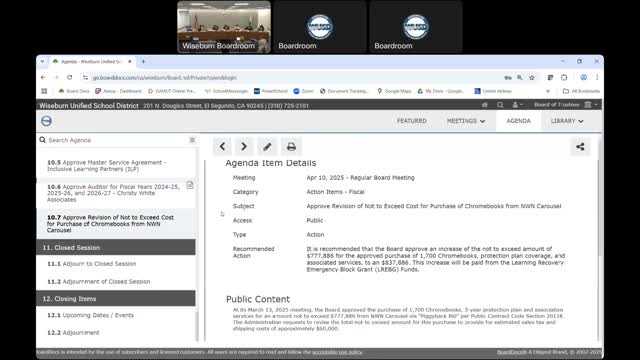Open the Board Docs bookmark
The width and height of the screenshot is (640, 360).
click(74, 91)
